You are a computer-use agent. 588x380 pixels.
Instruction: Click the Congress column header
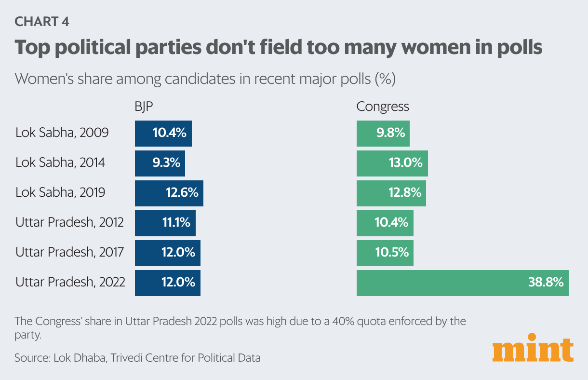382,107
